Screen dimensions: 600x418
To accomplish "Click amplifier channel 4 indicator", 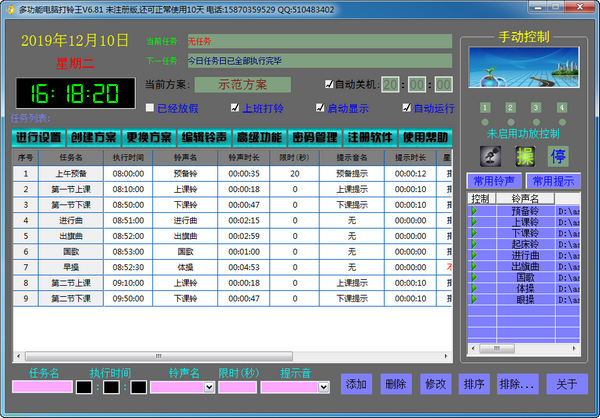I will (562, 107).
